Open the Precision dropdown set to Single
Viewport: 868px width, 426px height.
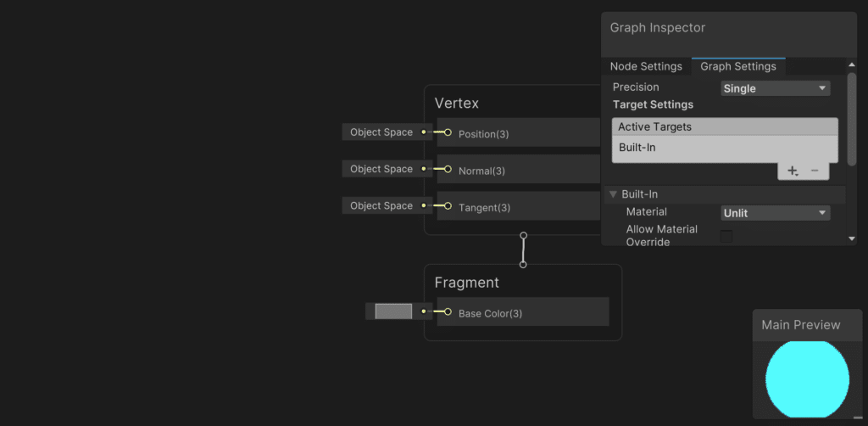(775, 88)
